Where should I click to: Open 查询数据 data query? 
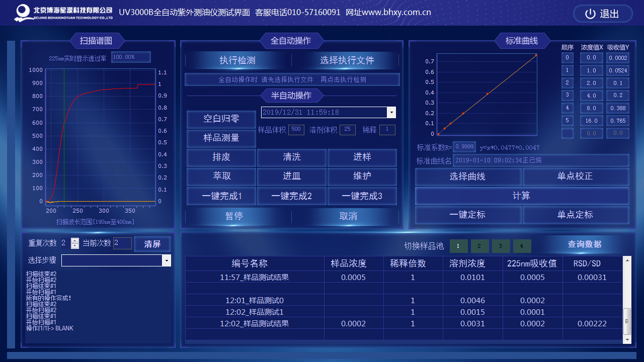click(x=584, y=244)
